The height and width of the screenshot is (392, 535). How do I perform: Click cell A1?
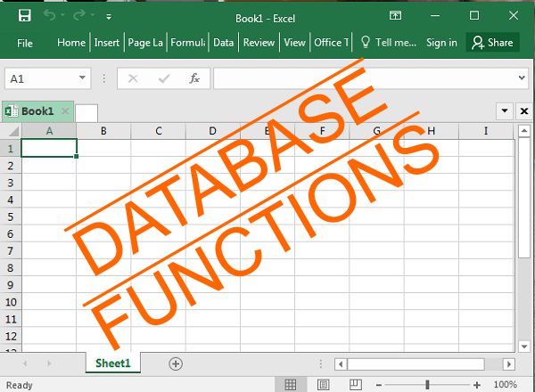tap(49, 148)
